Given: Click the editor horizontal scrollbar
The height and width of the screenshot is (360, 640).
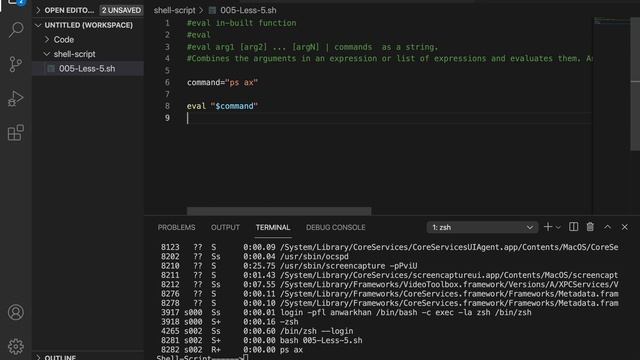Looking at the screenshot, I should pyautogui.click(x=279, y=211).
